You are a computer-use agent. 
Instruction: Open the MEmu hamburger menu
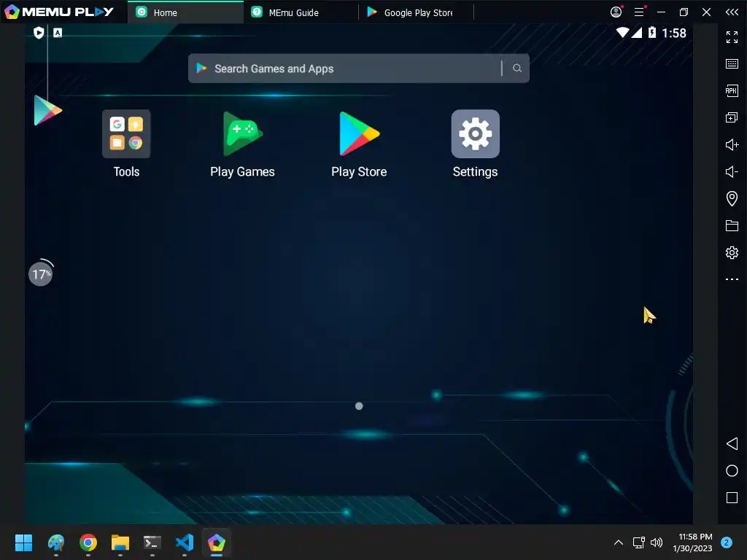click(x=639, y=12)
